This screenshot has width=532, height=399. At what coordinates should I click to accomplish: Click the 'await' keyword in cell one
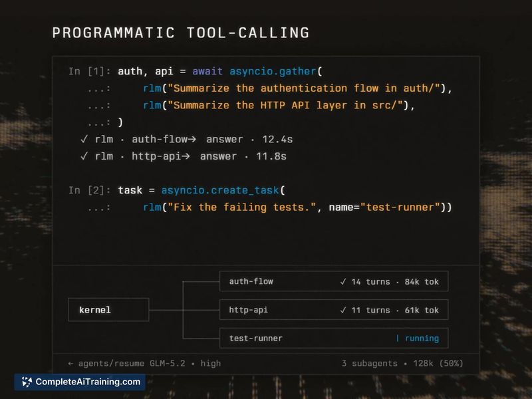coord(207,71)
